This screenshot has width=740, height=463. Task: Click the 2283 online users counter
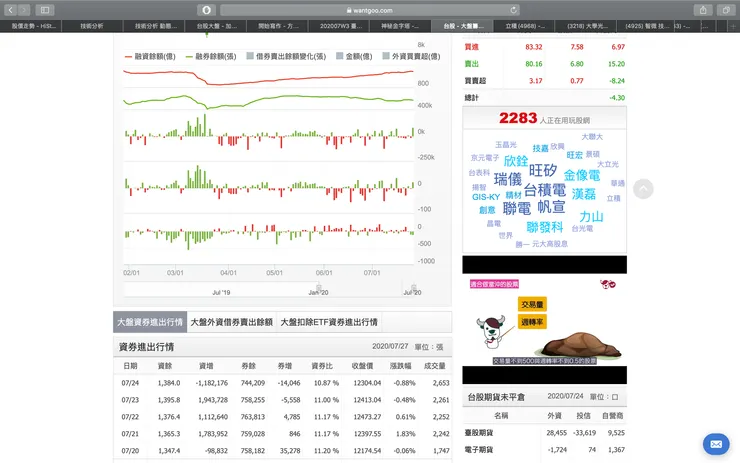518,118
